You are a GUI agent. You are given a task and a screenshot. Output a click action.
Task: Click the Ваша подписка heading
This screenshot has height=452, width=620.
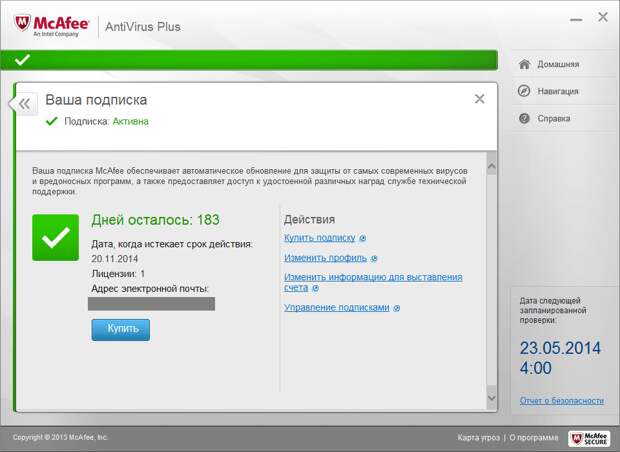coord(96,100)
